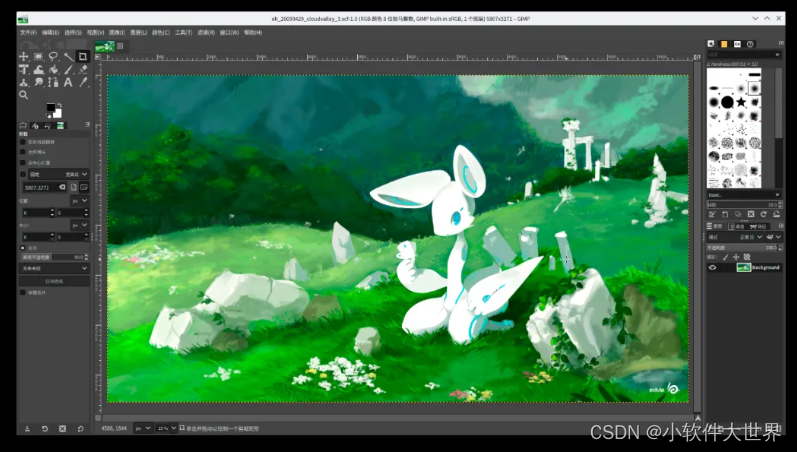Select the Crop tool
The width and height of the screenshot is (797, 452).
(x=82, y=56)
